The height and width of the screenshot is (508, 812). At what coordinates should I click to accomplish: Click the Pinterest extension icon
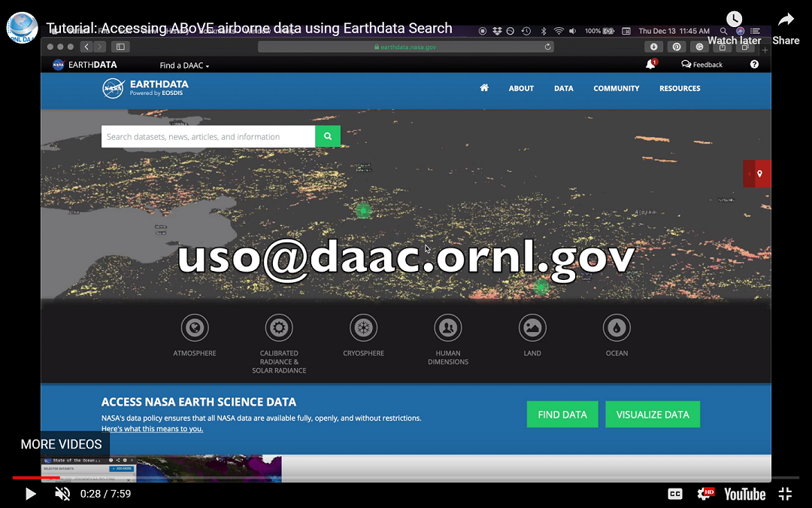[x=677, y=47]
